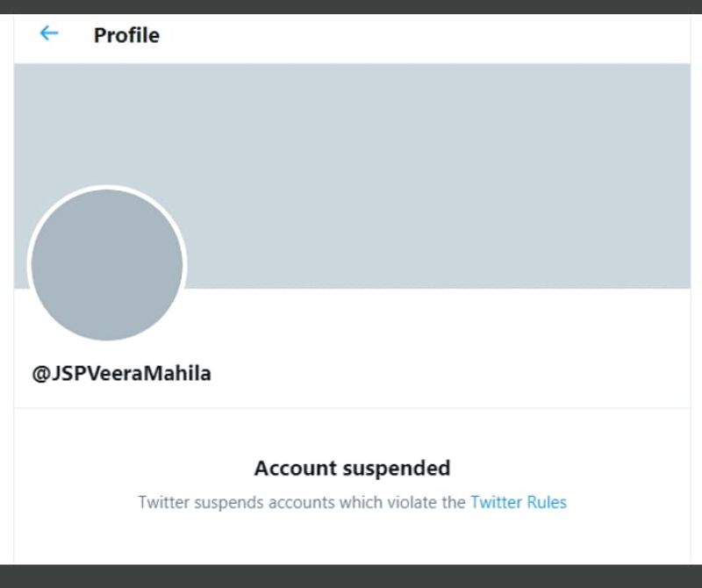
Task: Select the circular avatar placeholder
Action: (107, 264)
